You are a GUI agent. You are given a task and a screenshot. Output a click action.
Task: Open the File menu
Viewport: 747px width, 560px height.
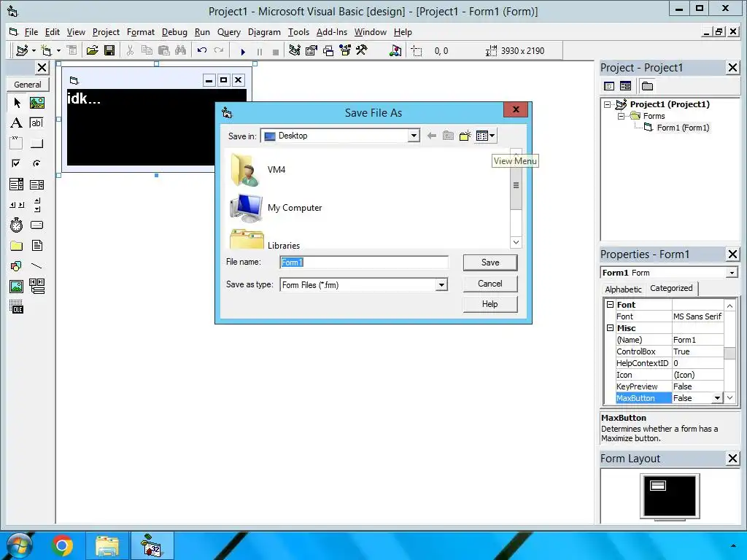tap(31, 32)
